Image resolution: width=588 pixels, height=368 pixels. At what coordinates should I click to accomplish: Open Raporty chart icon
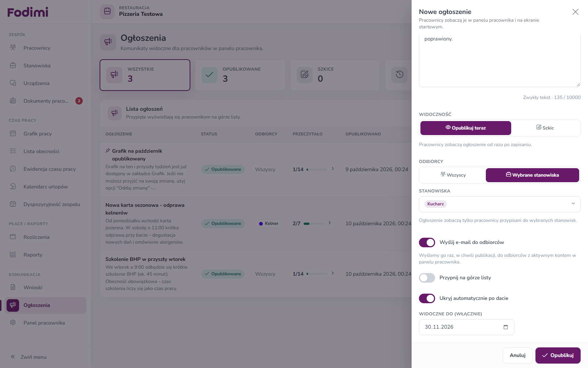point(13,255)
